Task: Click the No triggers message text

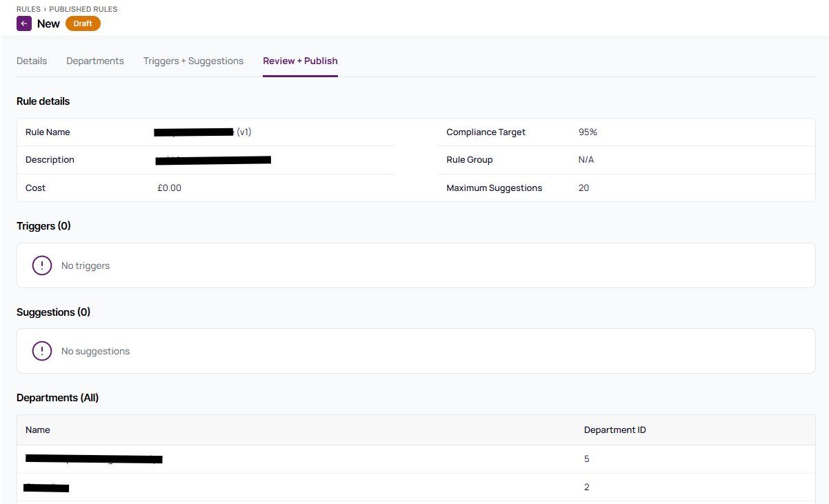Action: pos(86,265)
